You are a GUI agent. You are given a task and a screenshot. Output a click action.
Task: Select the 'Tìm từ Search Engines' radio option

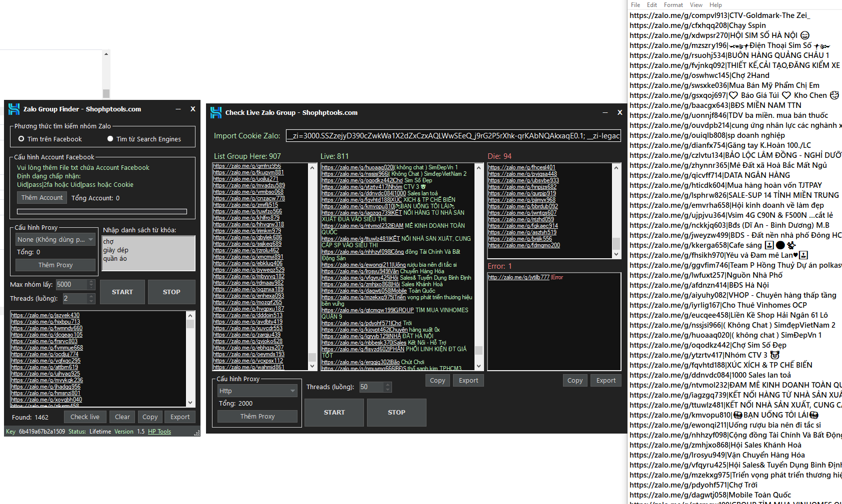110,139
